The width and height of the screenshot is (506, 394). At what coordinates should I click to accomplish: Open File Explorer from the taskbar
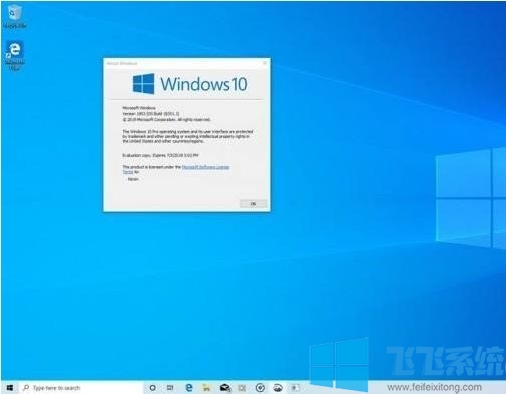207,388
